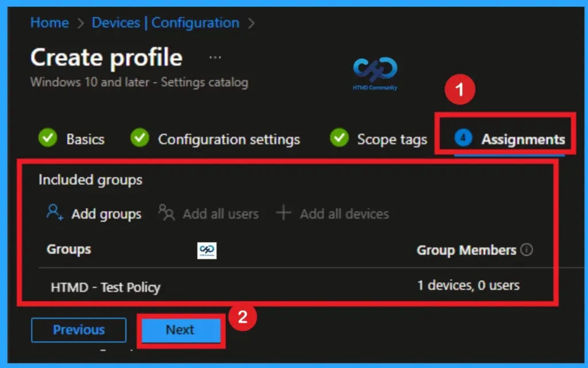Click the green checkmark beside Scope tags

339,138
